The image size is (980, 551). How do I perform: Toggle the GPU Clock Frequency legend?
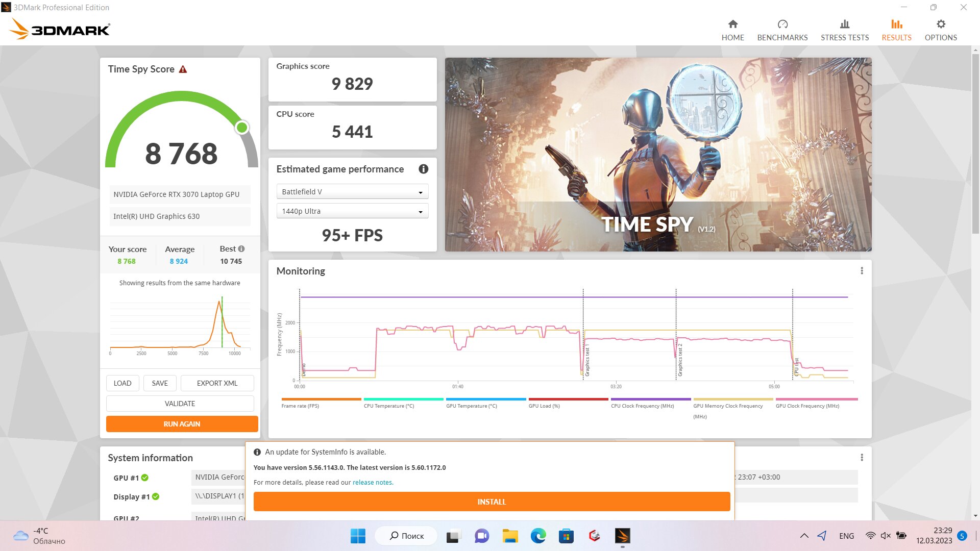click(816, 403)
